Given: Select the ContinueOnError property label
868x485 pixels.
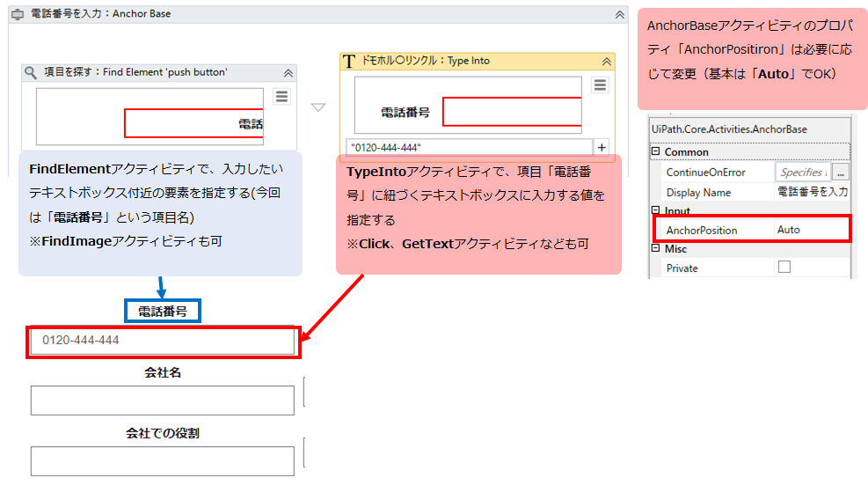Looking at the screenshot, I should [x=706, y=173].
